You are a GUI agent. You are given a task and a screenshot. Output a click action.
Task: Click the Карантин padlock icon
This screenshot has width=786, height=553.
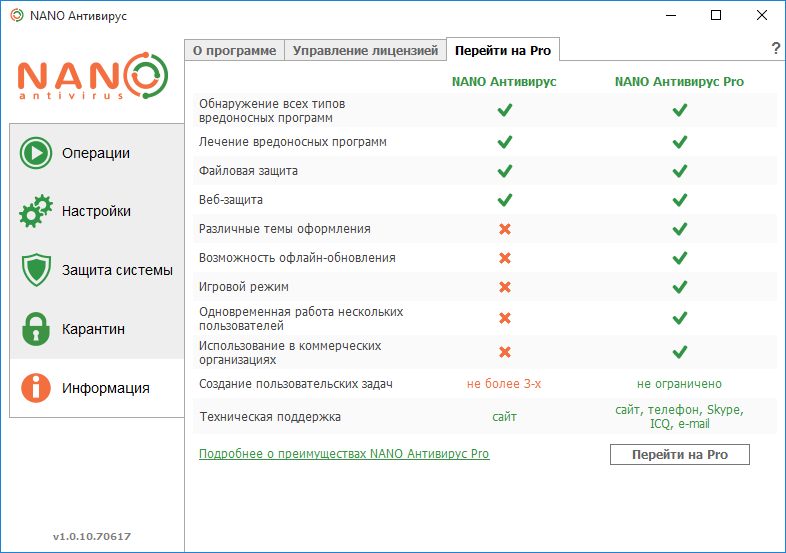pyautogui.click(x=36, y=329)
